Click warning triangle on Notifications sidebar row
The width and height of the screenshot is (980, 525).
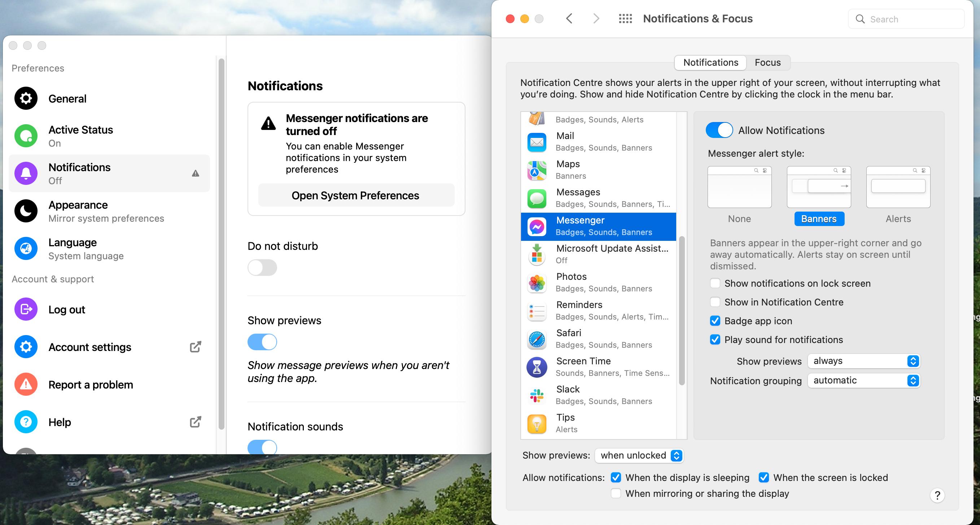[x=196, y=174]
